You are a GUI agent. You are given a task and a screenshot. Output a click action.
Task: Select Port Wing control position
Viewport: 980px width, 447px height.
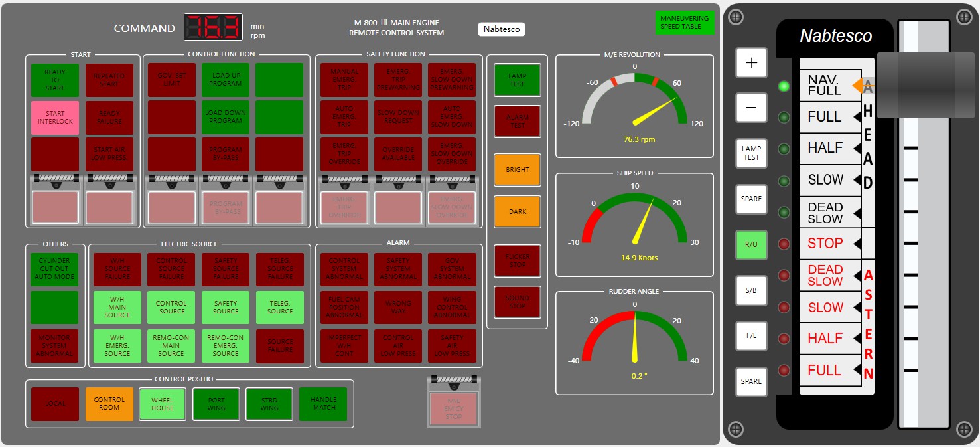click(x=216, y=404)
